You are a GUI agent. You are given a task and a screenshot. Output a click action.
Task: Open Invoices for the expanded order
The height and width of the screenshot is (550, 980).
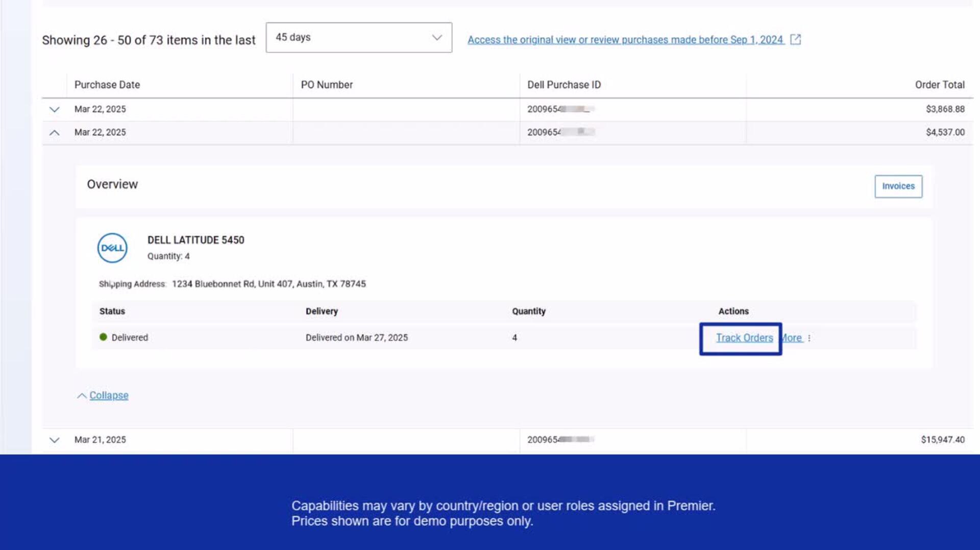point(898,186)
